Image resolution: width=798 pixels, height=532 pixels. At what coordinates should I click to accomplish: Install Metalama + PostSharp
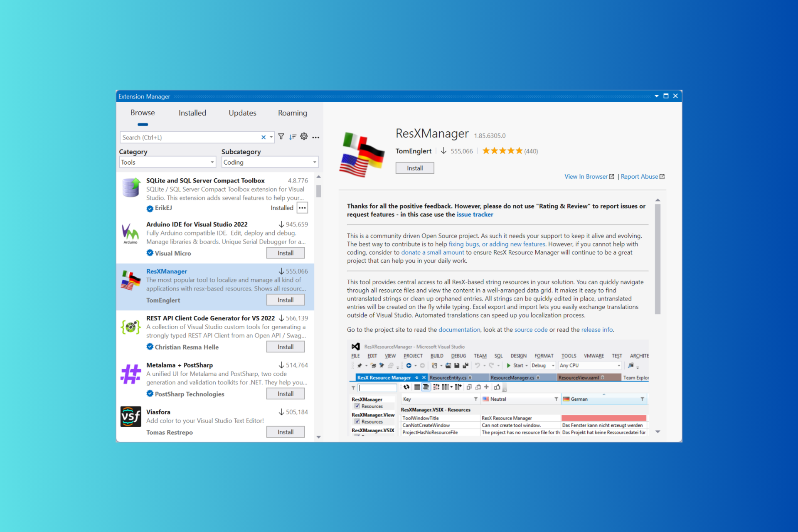point(286,394)
